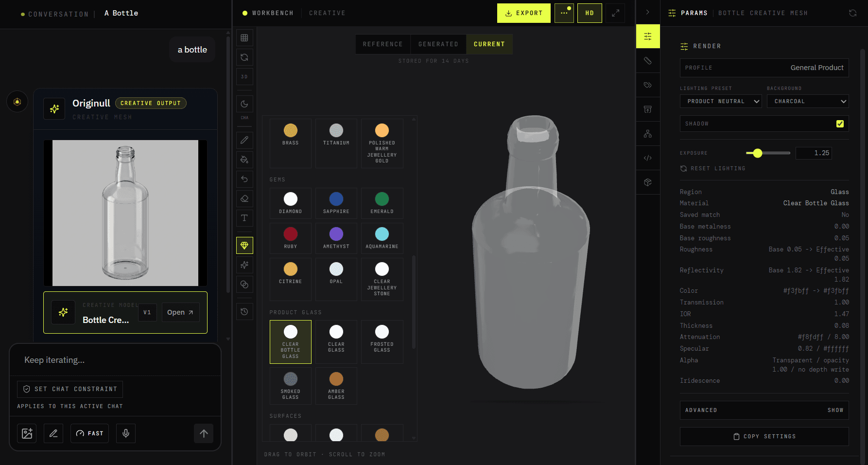Open the measure ruler panel icon
This screenshot has width=868, height=465.
[648, 61]
